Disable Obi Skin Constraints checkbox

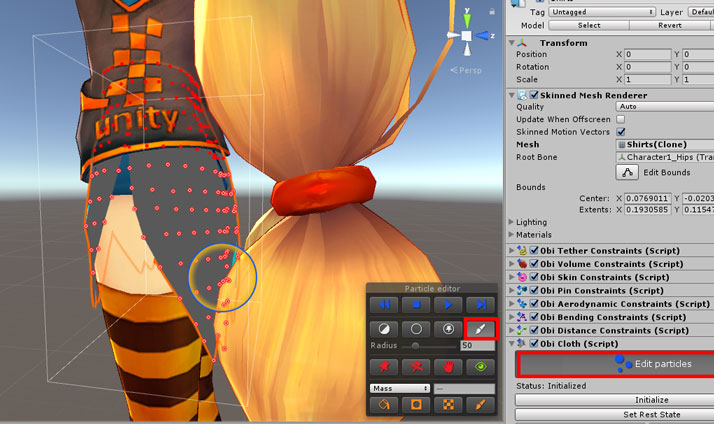(534, 277)
